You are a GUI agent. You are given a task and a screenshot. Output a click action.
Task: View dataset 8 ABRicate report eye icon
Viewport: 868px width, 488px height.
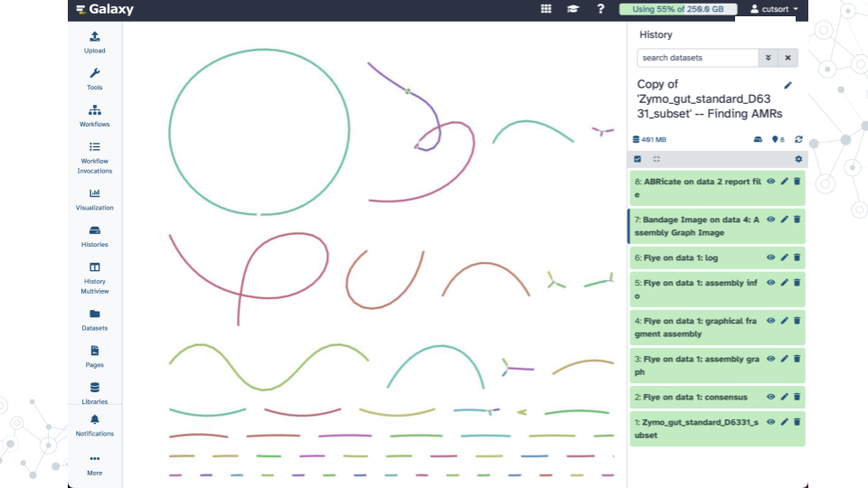pyautogui.click(x=771, y=181)
